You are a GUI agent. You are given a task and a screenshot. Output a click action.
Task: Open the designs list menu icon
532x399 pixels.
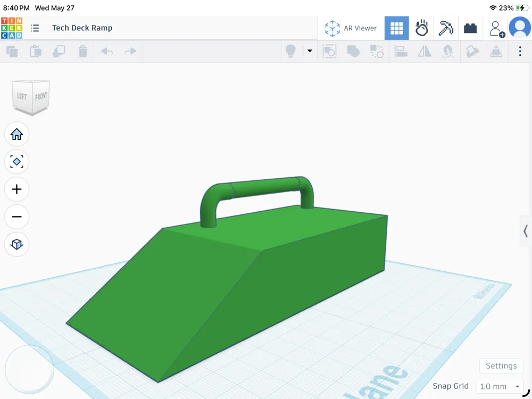(x=35, y=28)
